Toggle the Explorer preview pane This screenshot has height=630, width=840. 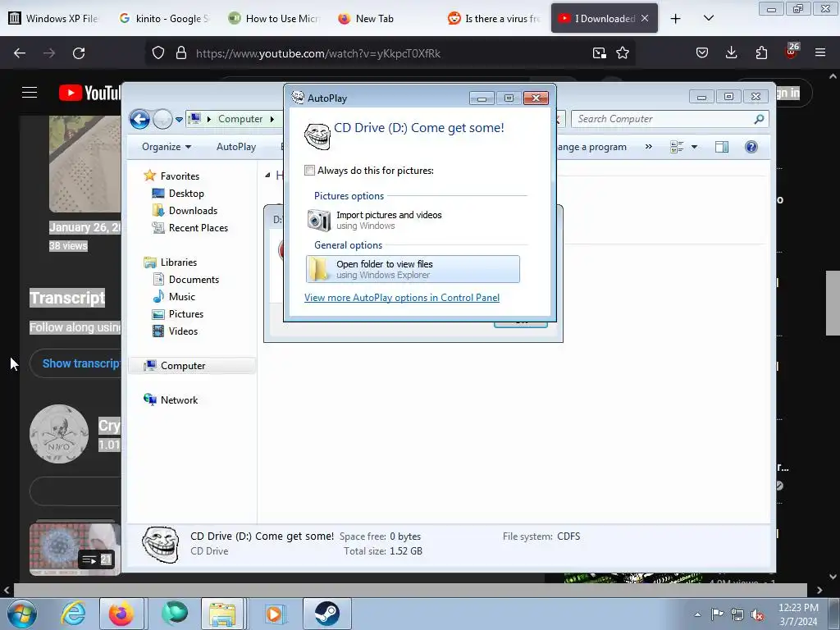point(722,147)
